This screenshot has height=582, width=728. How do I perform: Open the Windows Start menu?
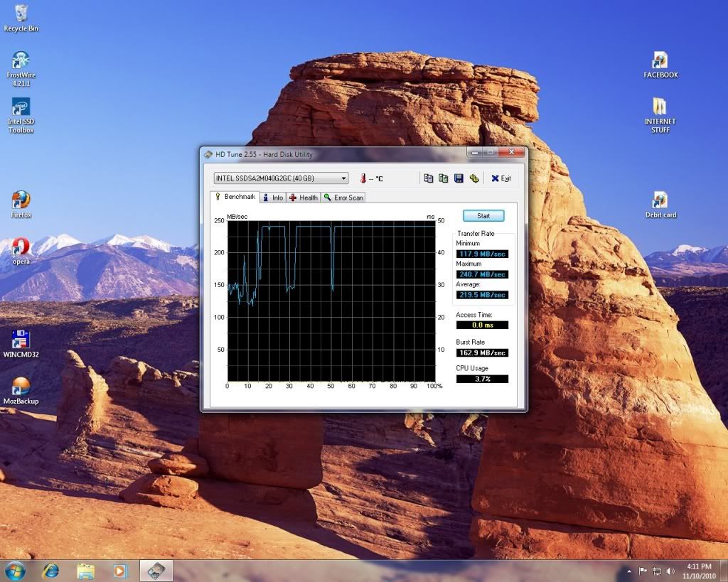[x=15, y=571]
